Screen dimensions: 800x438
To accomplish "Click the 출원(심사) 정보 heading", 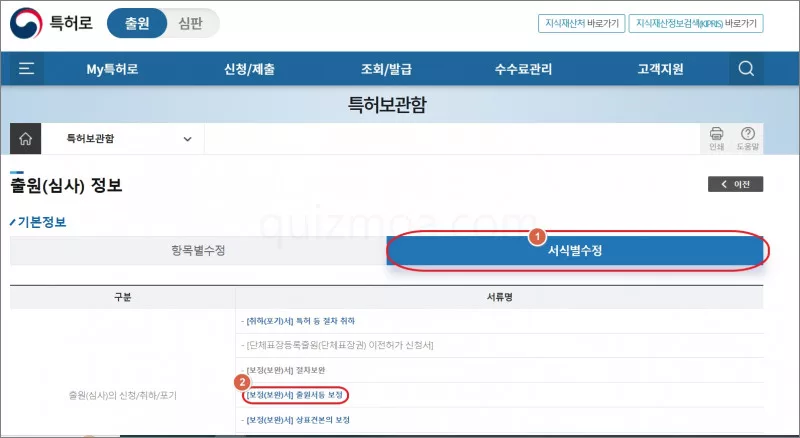I will [x=66, y=185].
